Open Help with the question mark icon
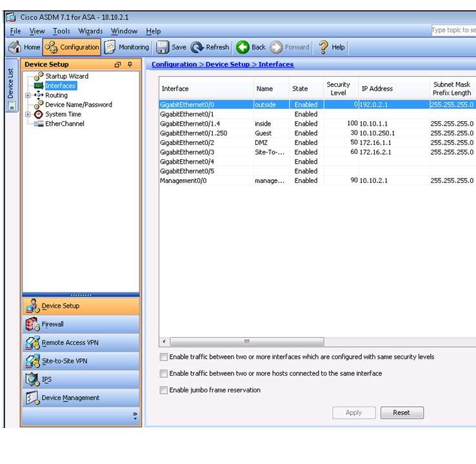This screenshot has height=464, width=476. (x=323, y=47)
